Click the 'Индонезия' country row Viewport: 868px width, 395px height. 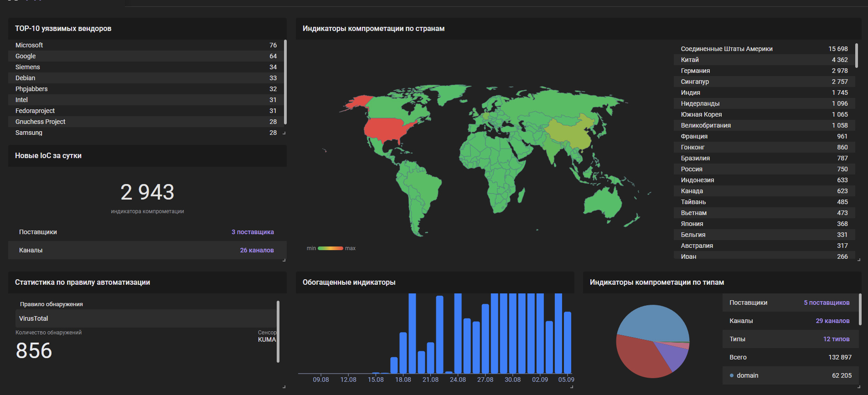point(765,180)
